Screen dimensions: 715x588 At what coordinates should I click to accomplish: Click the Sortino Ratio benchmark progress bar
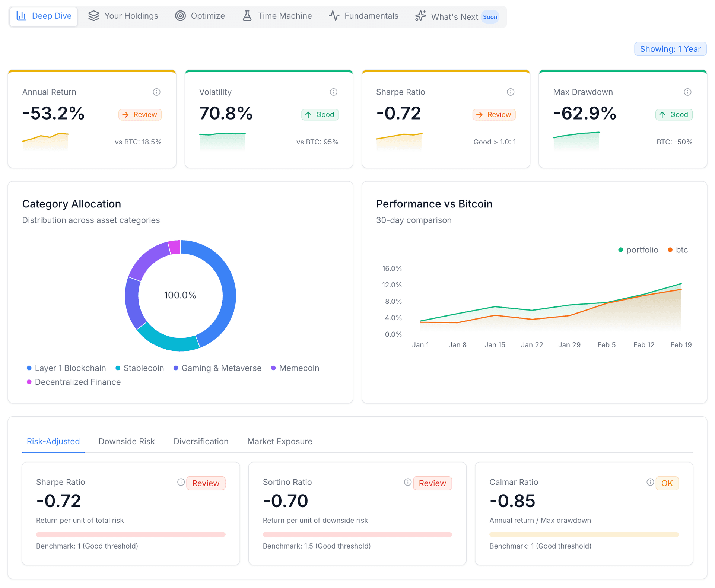click(357, 534)
